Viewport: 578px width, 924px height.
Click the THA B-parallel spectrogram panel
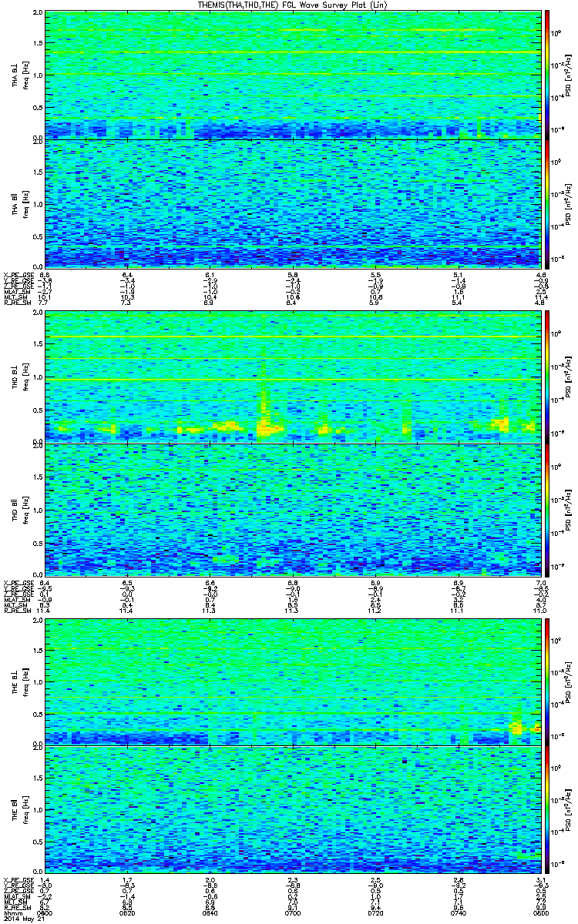pos(293,203)
